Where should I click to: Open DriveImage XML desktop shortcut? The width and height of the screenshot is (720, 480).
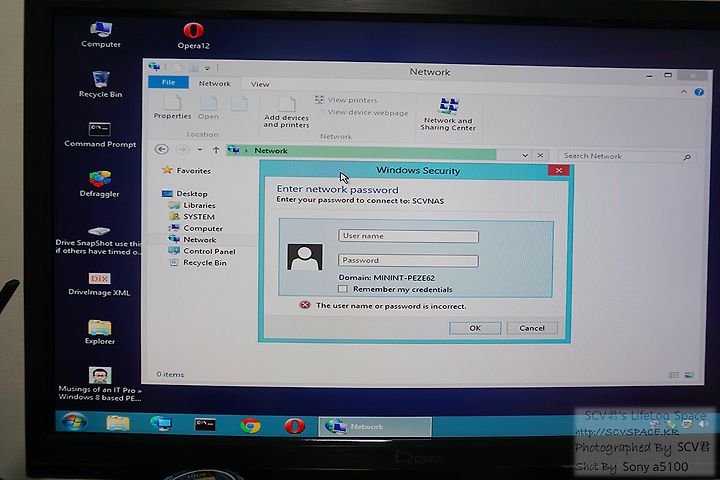[x=99, y=284]
